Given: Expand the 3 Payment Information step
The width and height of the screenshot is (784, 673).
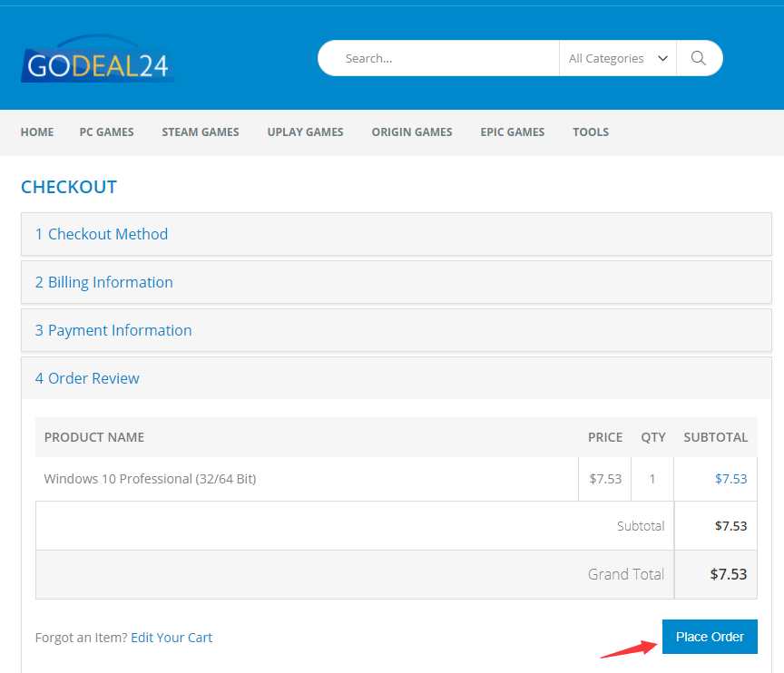Looking at the screenshot, I should [x=397, y=330].
